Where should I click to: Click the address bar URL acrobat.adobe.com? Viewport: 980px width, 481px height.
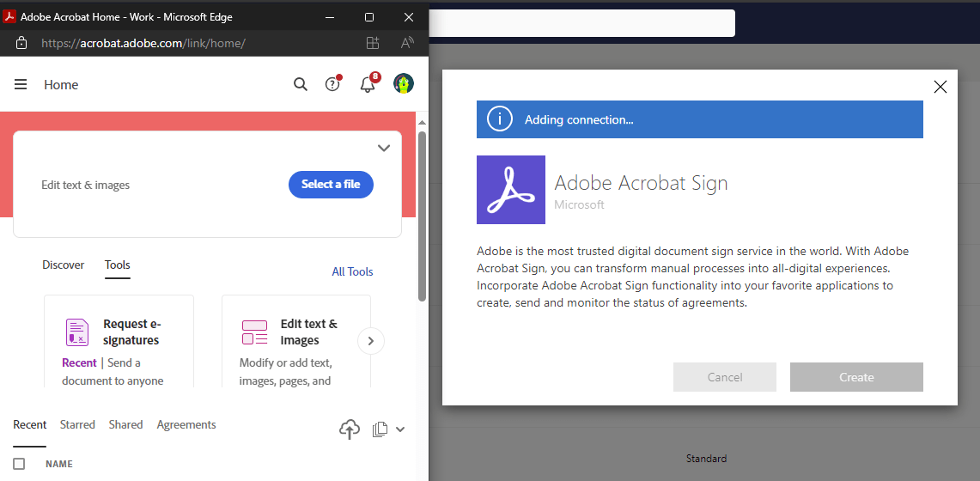point(143,43)
